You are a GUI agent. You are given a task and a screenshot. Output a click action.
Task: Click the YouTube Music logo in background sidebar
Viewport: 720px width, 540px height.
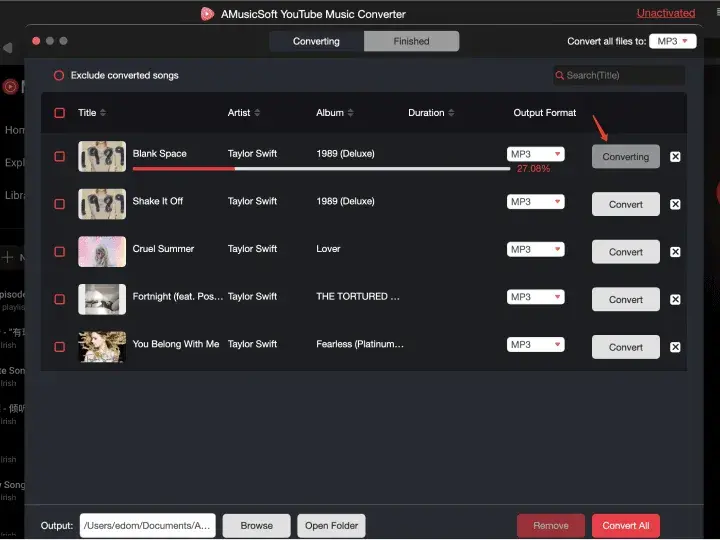(x=10, y=86)
